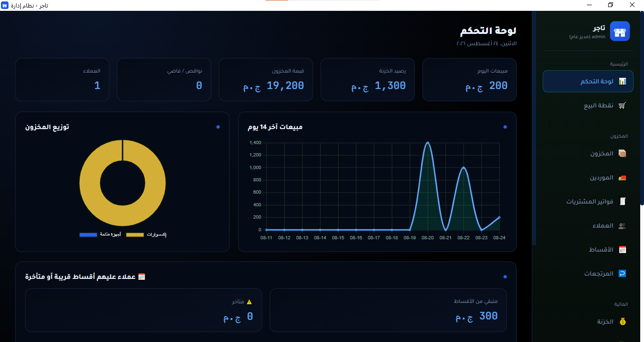
Task: Open الخزنة treasury page
Action: (588, 322)
